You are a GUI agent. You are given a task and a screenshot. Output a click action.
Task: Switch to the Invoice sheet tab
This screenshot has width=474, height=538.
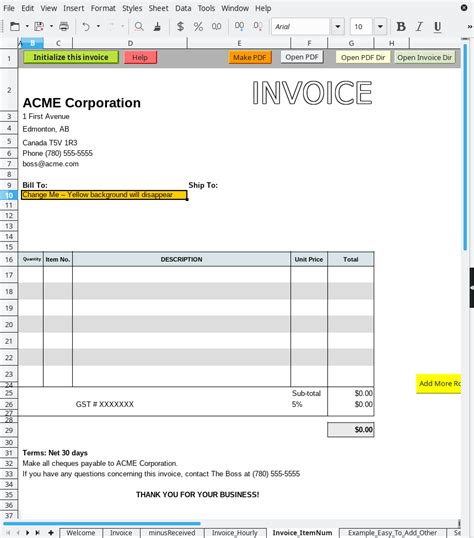121,533
